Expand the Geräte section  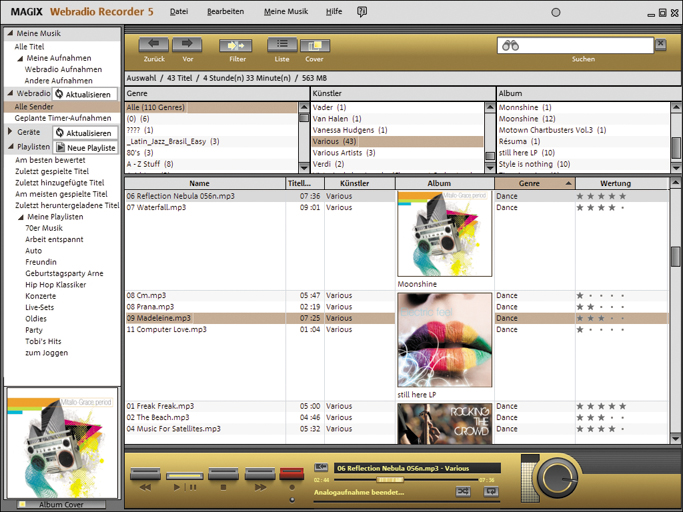tap(10, 132)
